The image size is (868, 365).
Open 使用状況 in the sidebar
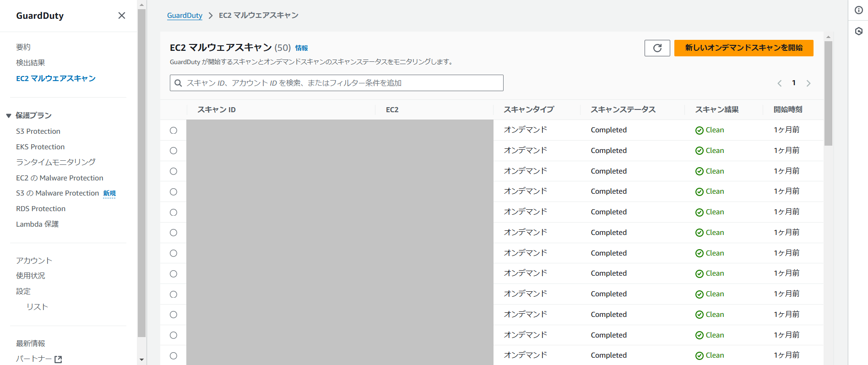[31, 276]
